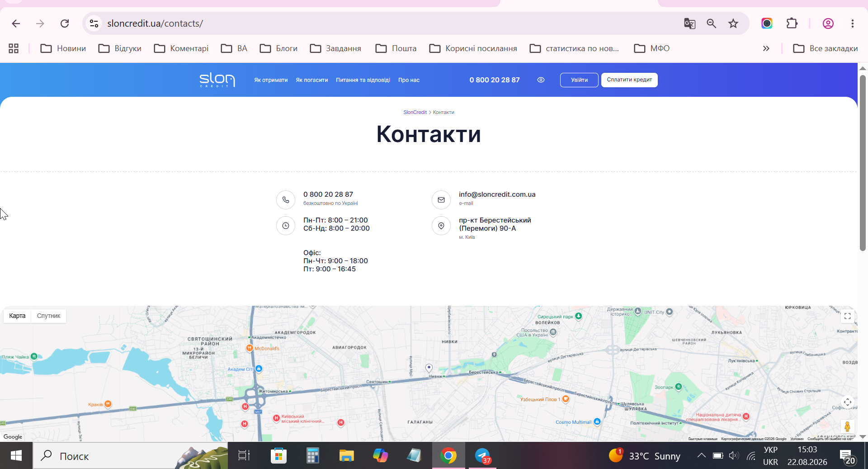The height and width of the screenshot is (469, 868).
Task: Toggle accessibility eye icon in header
Action: pyautogui.click(x=541, y=80)
